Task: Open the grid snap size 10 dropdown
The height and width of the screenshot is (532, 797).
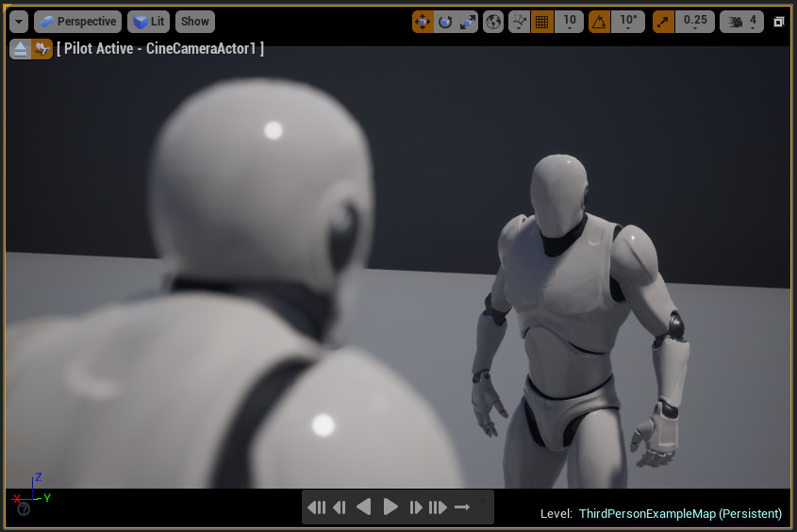Action: [x=569, y=22]
